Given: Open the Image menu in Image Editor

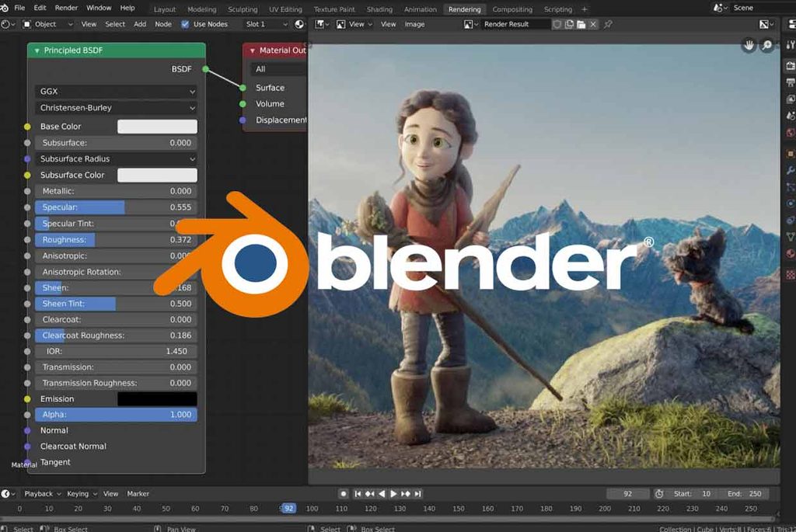Looking at the screenshot, I should (414, 24).
